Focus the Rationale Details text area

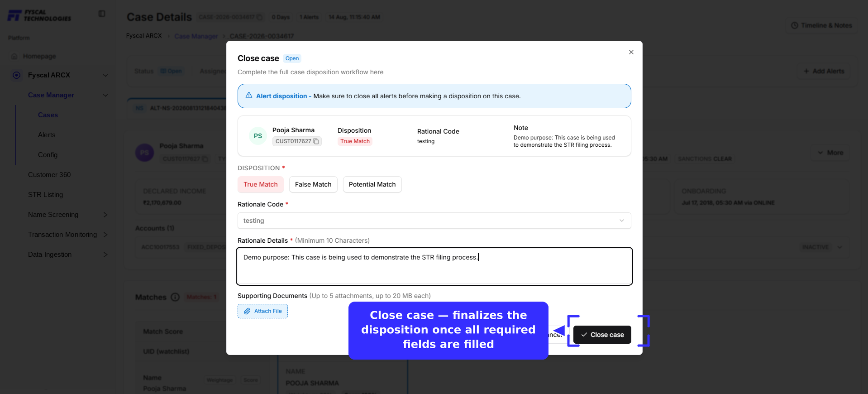[434, 266]
